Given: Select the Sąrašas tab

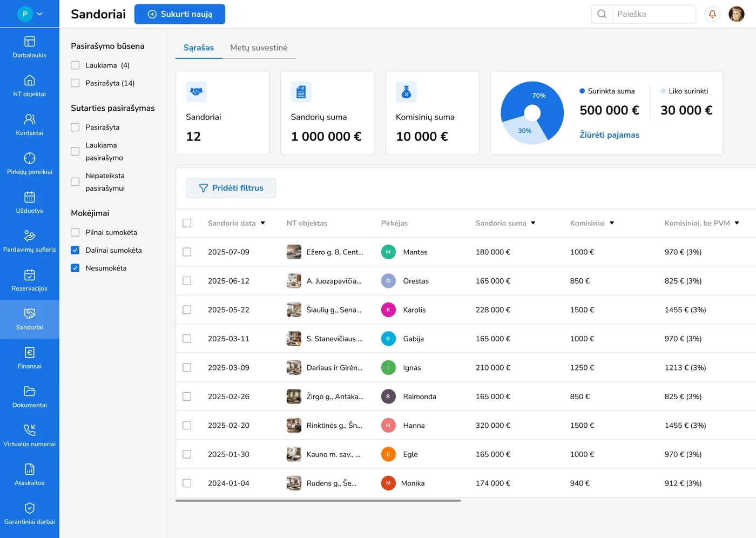Looking at the screenshot, I should (198, 48).
